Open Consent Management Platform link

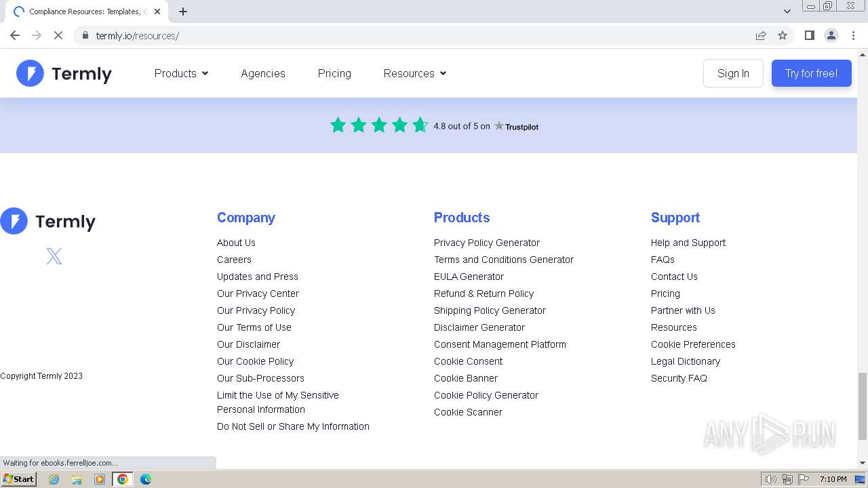point(500,344)
